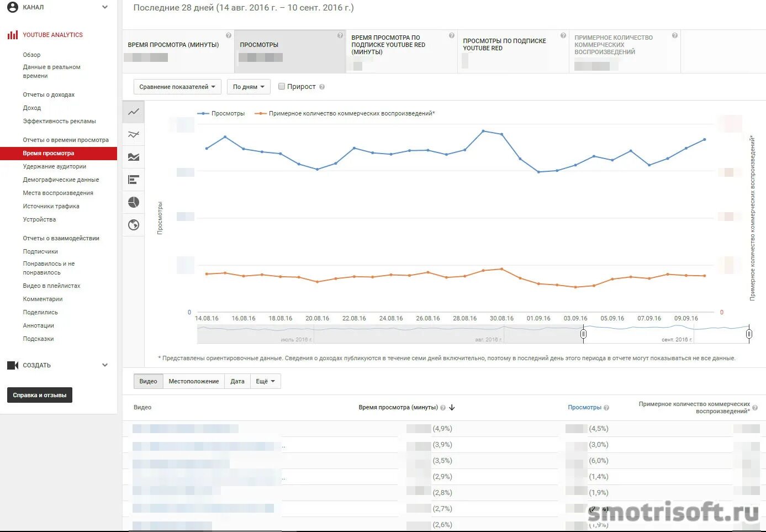Open Эффективность рекламы report
Image resolution: width=766 pixels, height=532 pixels.
pyautogui.click(x=59, y=121)
